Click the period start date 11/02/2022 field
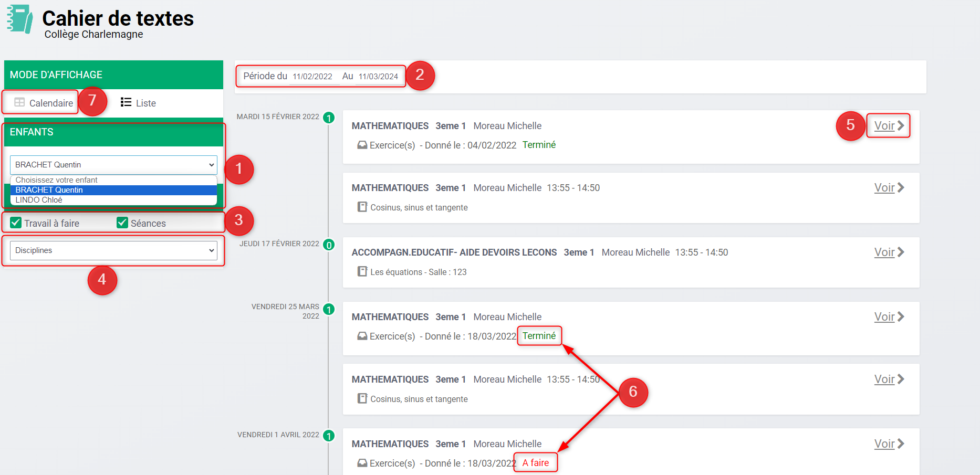This screenshot has height=475, width=980. (312, 77)
